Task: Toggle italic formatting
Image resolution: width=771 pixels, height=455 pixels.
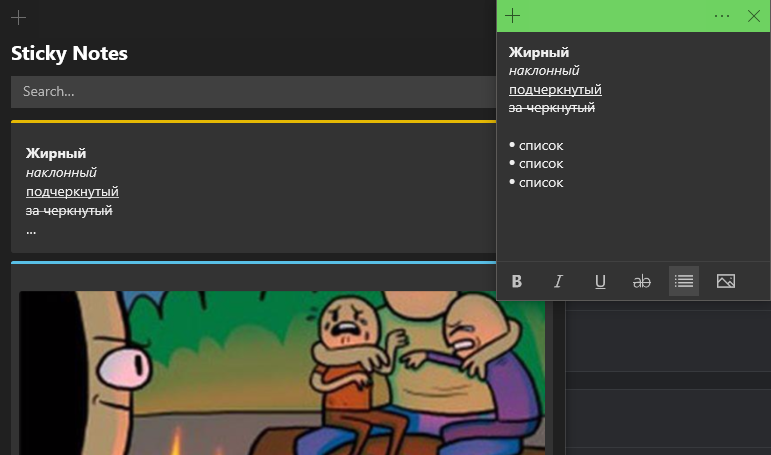Action: pyautogui.click(x=558, y=281)
